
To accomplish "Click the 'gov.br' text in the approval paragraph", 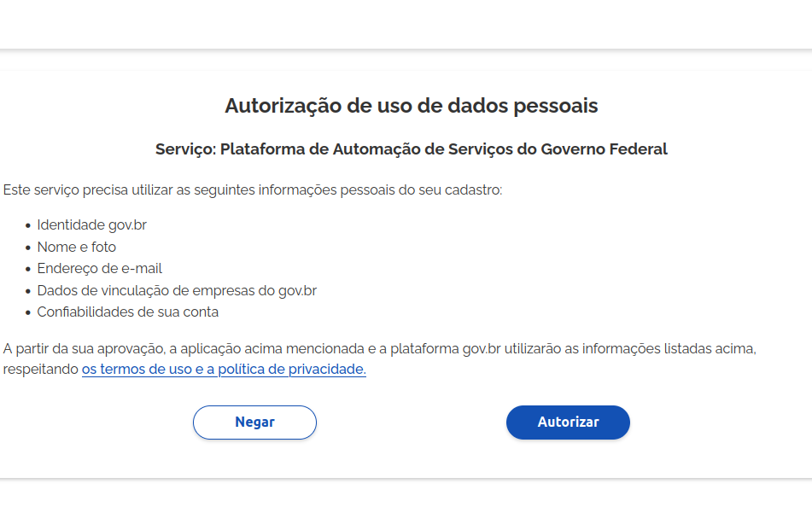I will (x=480, y=349).
